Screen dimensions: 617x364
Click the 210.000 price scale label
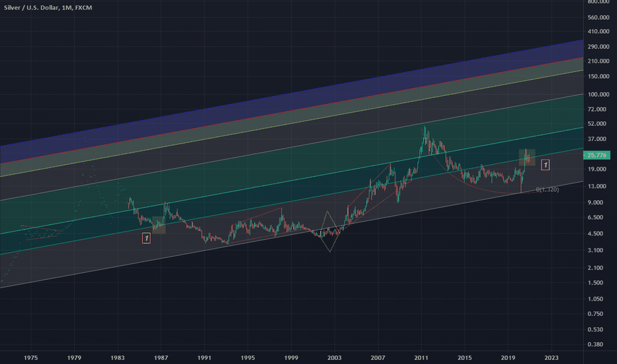(598, 61)
